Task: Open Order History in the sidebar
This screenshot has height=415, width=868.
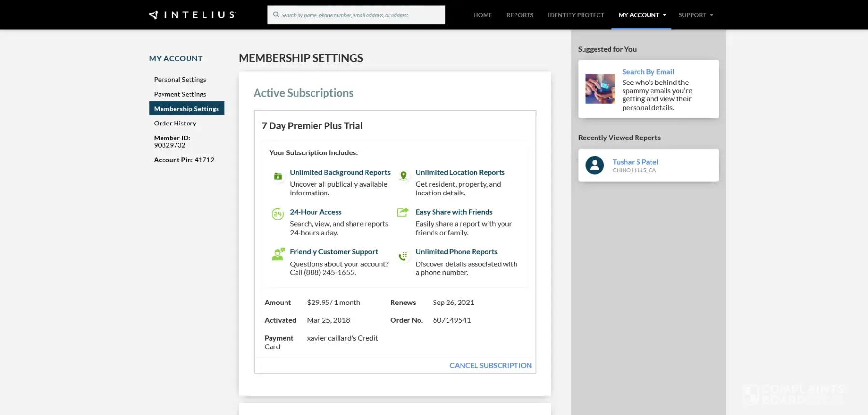Action: pos(175,124)
